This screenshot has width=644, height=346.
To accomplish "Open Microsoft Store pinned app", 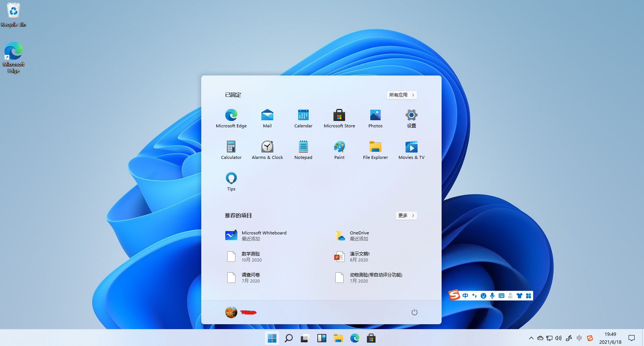I will click(339, 118).
